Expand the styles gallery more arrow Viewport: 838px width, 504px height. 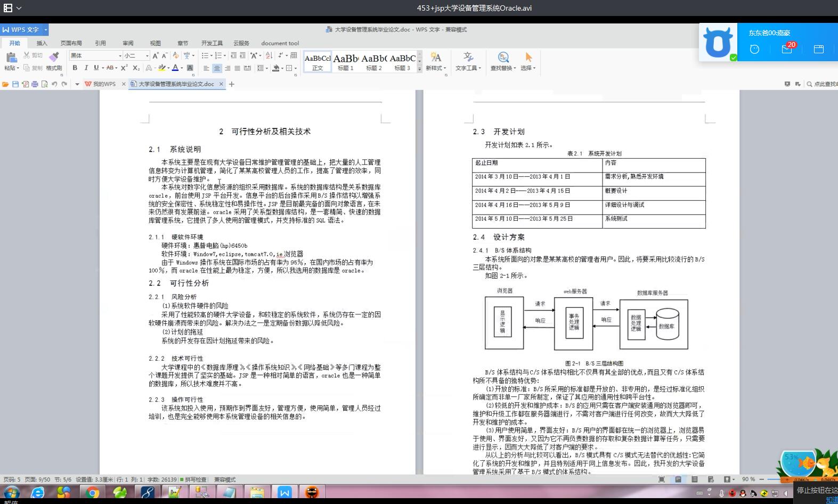[419, 69]
